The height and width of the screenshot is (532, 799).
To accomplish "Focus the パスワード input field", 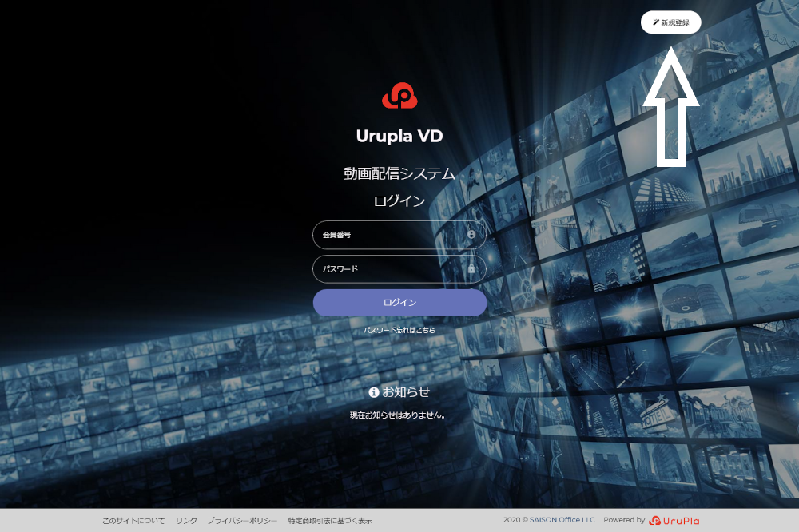I will (x=399, y=269).
